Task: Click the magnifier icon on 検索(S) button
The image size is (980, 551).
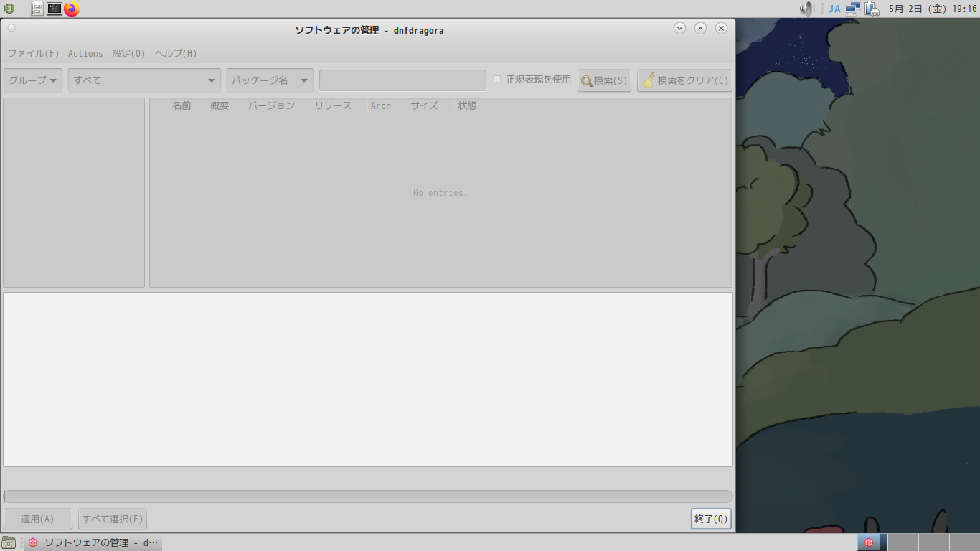Action: coord(585,80)
